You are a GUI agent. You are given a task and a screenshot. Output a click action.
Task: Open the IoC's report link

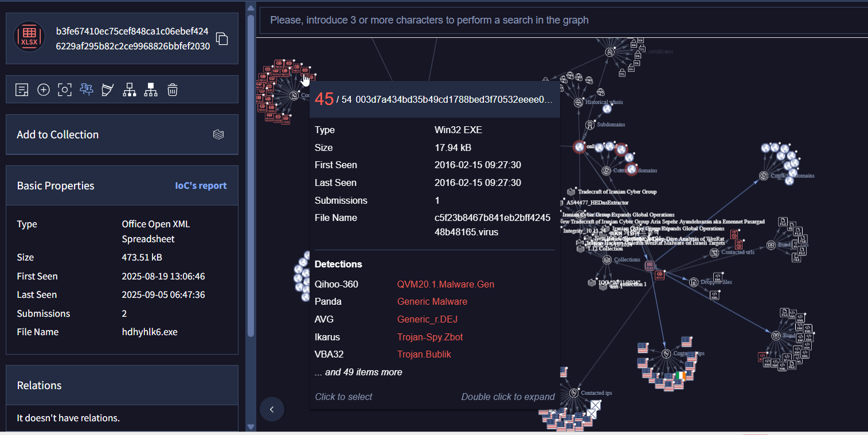pyautogui.click(x=201, y=185)
